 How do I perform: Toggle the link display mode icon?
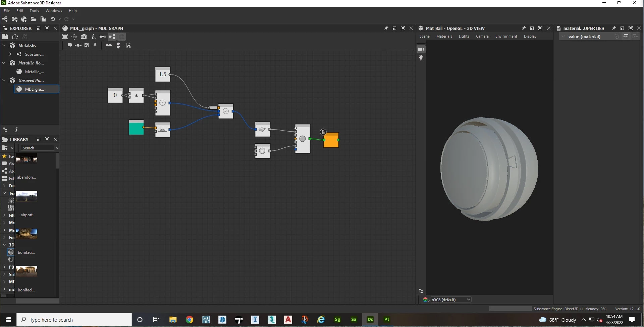point(103,37)
